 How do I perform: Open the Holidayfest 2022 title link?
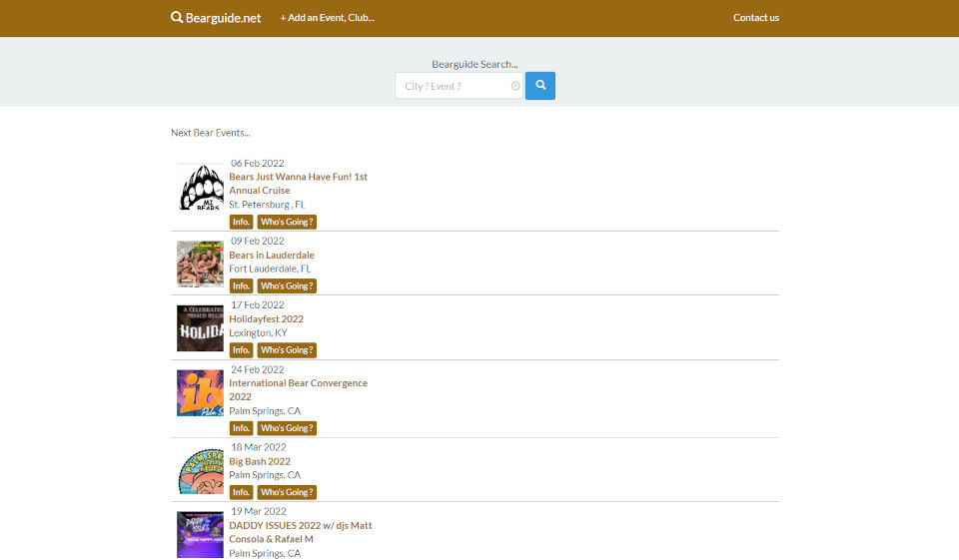pos(266,319)
